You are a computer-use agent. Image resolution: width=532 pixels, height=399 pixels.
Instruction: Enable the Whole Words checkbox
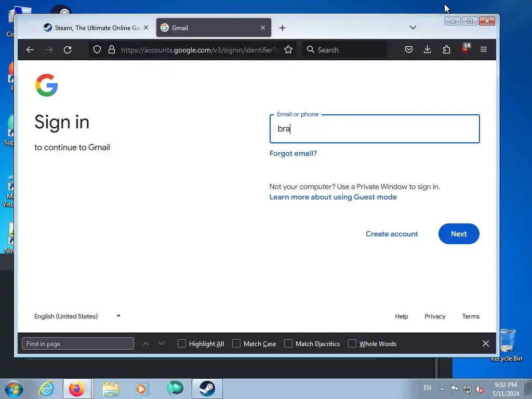point(352,344)
